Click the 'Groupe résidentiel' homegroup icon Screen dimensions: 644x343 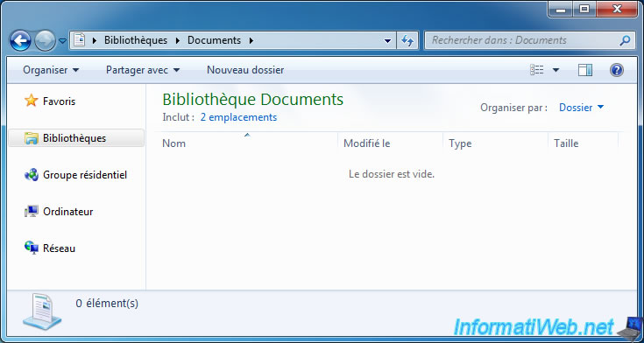pyautogui.click(x=32, y=175)
